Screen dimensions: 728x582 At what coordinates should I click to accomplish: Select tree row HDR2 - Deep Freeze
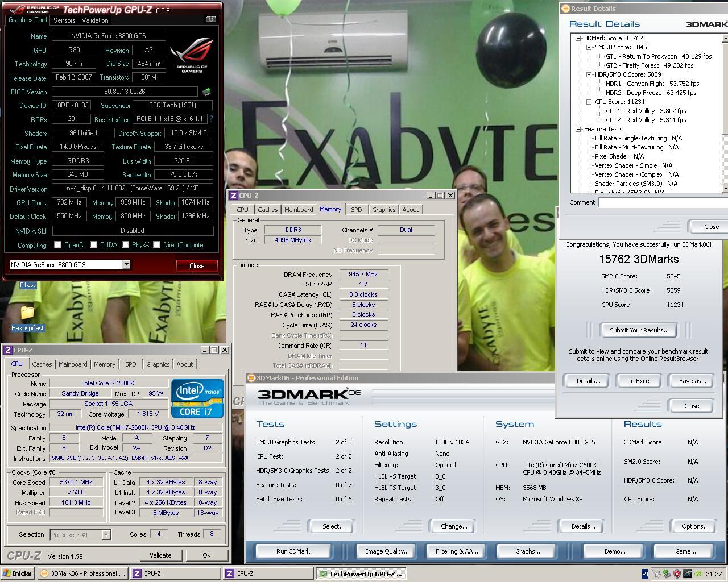(x=651, y=93)
